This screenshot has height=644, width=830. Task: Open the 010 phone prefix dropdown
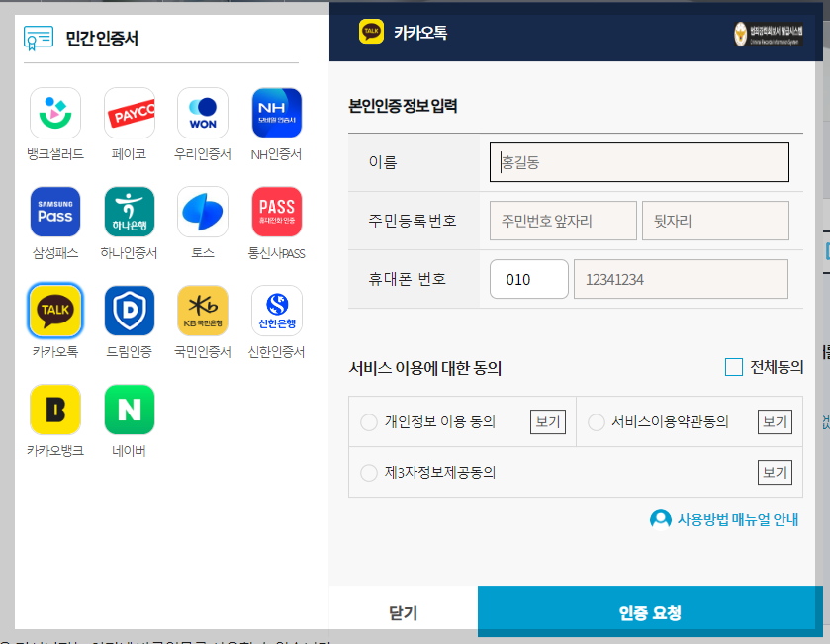(529, 279)
